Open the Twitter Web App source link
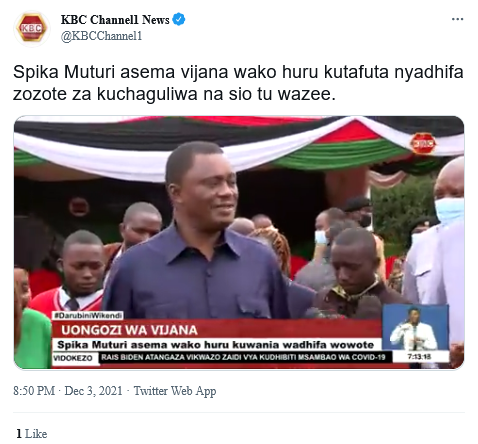The height and width of the screenshot is (444, 478). tap(175, 391)
